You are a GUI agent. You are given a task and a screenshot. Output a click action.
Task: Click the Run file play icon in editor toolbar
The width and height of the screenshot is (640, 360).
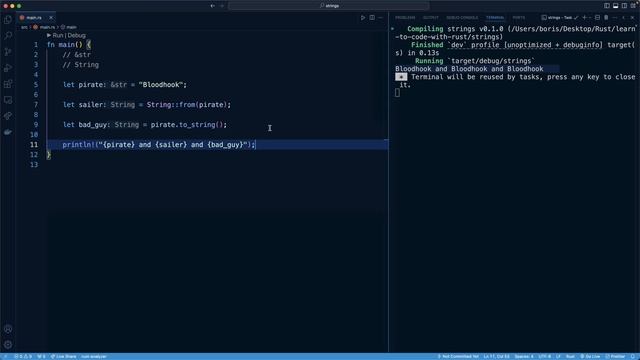point(363,18)
